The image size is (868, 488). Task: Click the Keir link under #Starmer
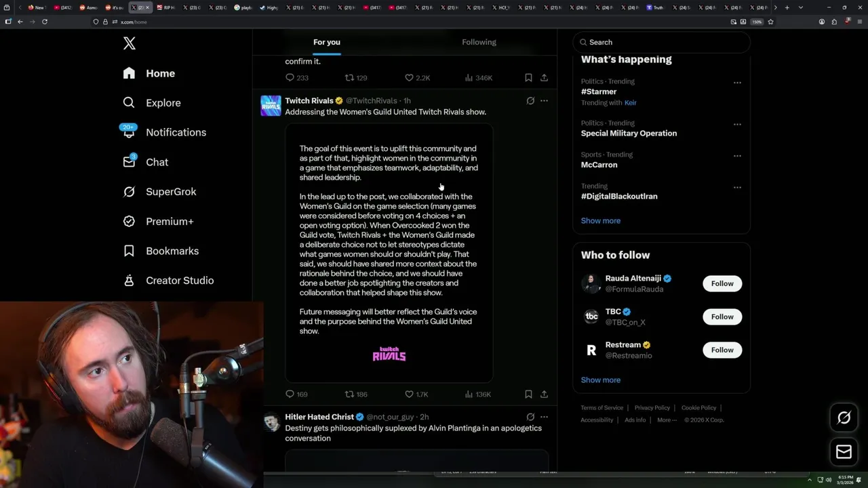[631, 103]
